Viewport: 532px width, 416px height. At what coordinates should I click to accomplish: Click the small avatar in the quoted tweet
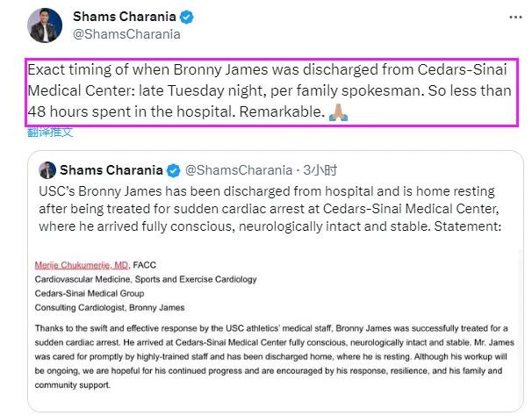click(x=47, y=170)
